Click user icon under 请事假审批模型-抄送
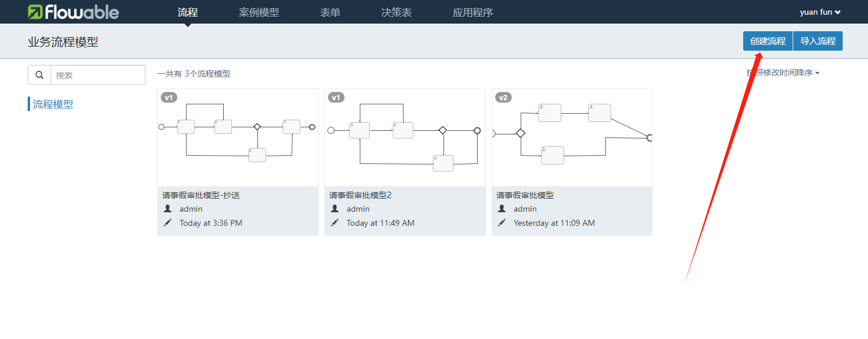The height and width of the screenshot is (339, 868). coord(168,209)
